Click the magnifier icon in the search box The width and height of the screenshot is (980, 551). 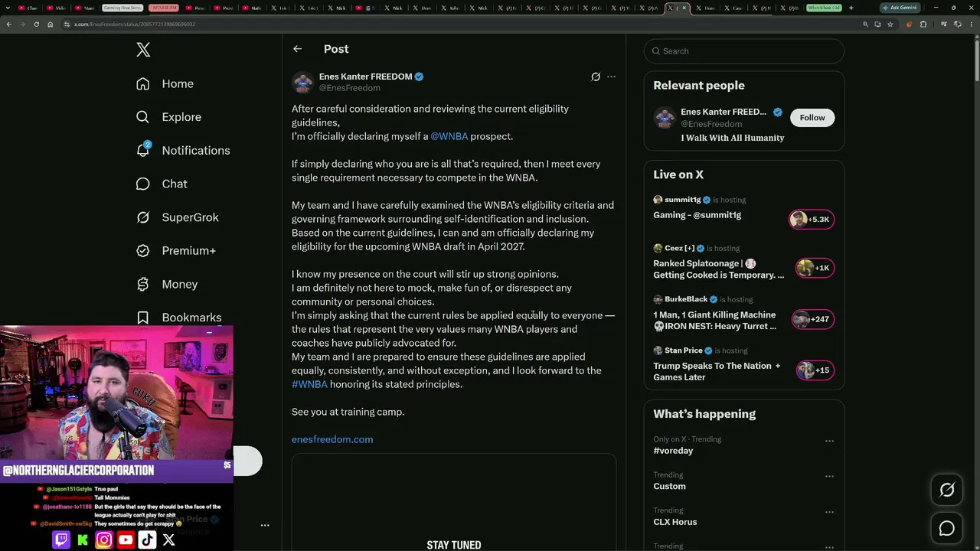[x=656, y=51]
